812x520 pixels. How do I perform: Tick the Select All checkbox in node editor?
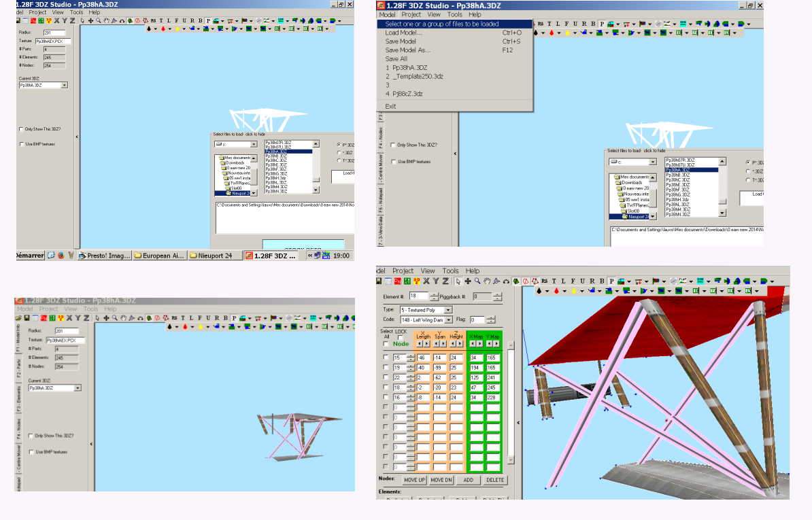(x=386, y=343)
